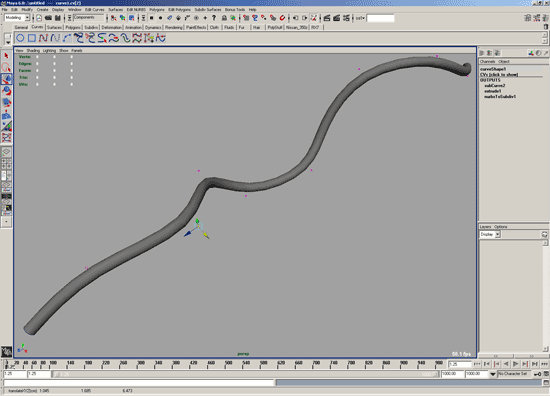
Task: Select the arrow Select tool in toolbox
Action: [x=6, y=56]
